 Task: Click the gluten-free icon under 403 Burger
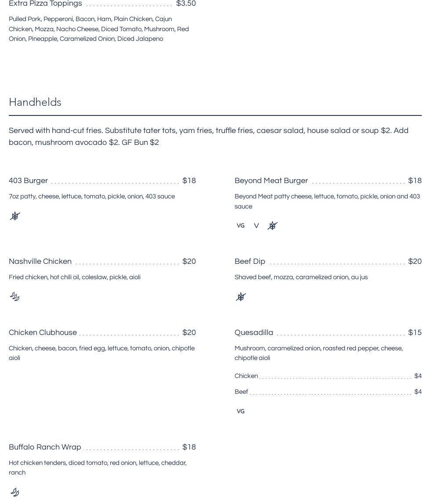[x=15, y=216]
